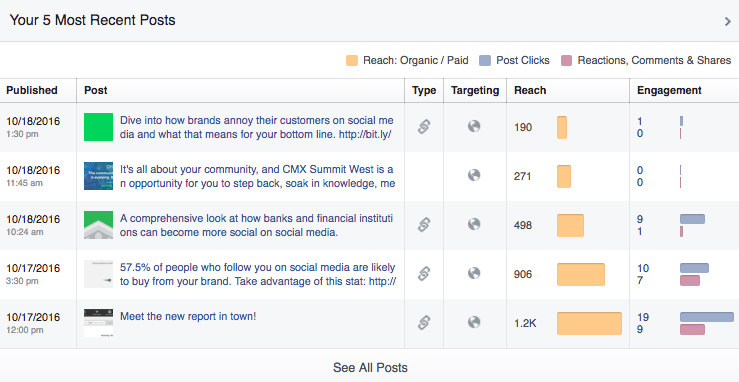Click link icon on 57.5% stat post

pyautogui.click(x=424, y=274)
